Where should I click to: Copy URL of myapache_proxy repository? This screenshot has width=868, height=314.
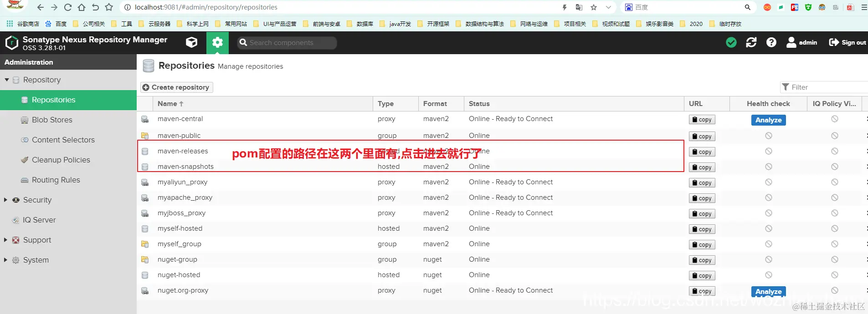click(x=702, y=198)
